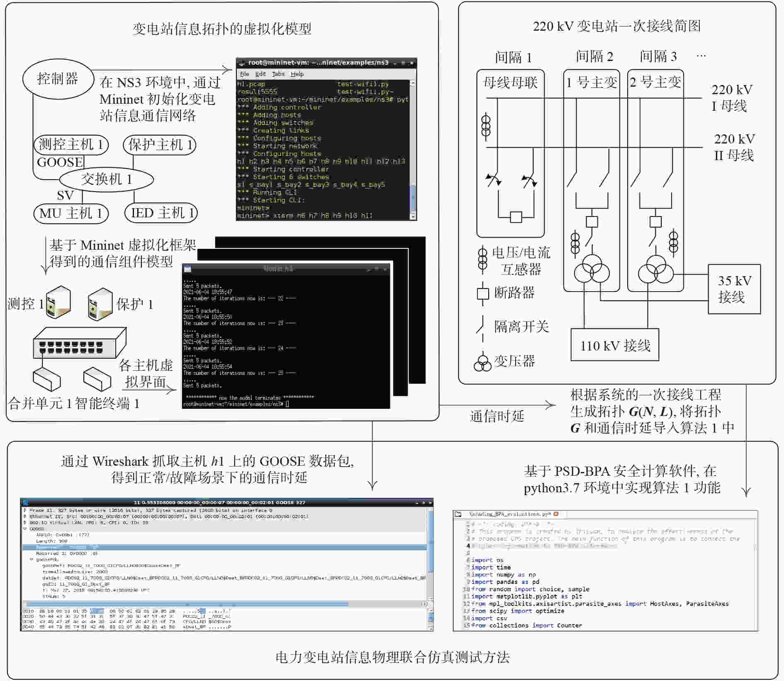784x681 pixels.
Task: Open the File menu in mininet terminal
Action: coord(244,74)
